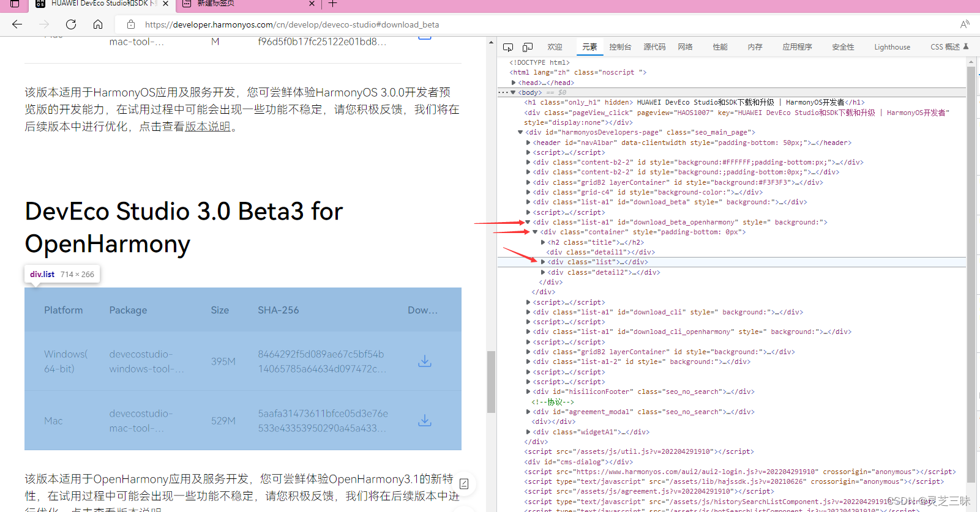Toggle device emulation mode
Image resolution: width=980 pixels, height=512 pixels.
[x=528, y=47]
